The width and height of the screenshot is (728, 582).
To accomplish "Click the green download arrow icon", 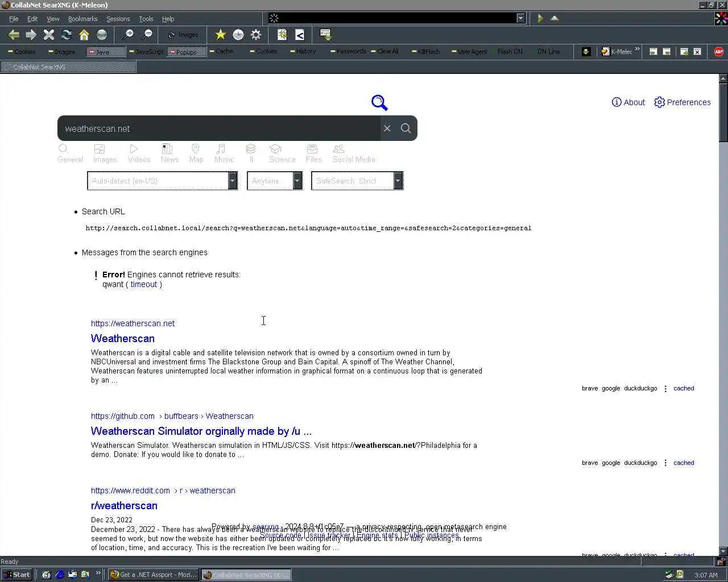I will [x=586, y=51].
